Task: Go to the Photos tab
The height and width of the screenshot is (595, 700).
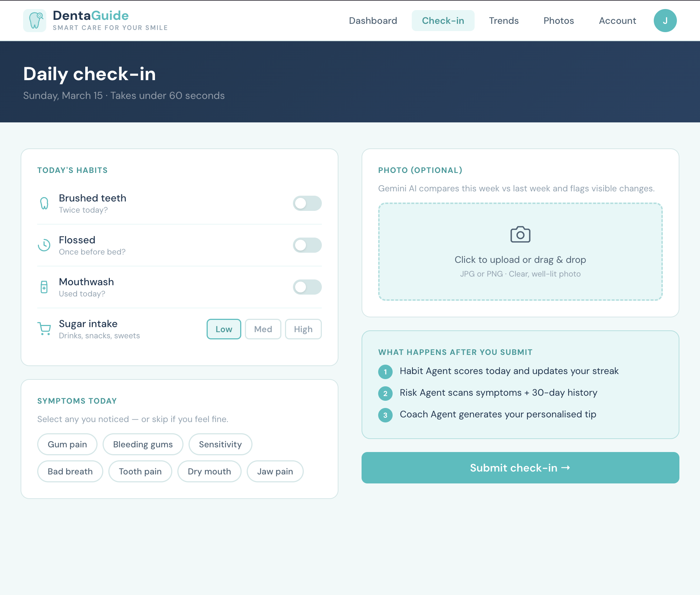Action: coord(558,21)
